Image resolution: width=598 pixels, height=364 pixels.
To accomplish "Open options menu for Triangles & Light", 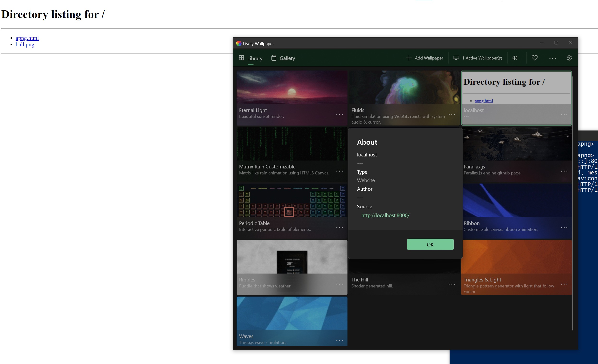I will (x=564, y=284).
